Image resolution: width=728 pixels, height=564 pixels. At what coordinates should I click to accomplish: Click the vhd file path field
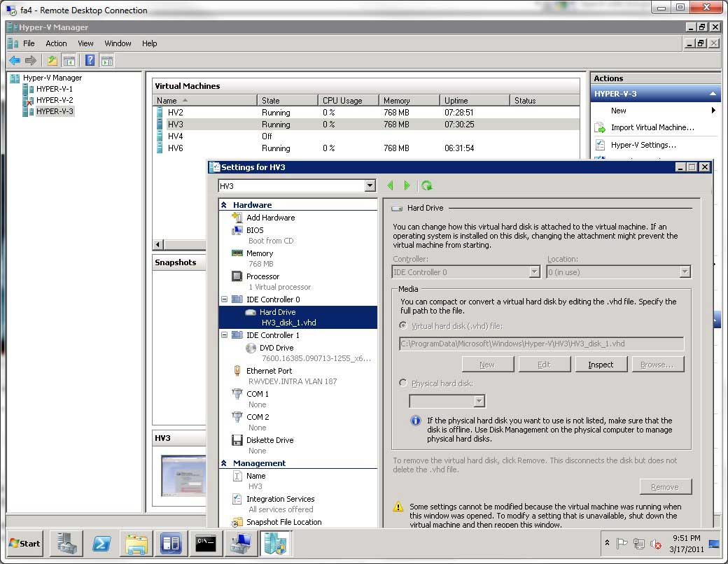pyautogui.click(x=541, y=344)
